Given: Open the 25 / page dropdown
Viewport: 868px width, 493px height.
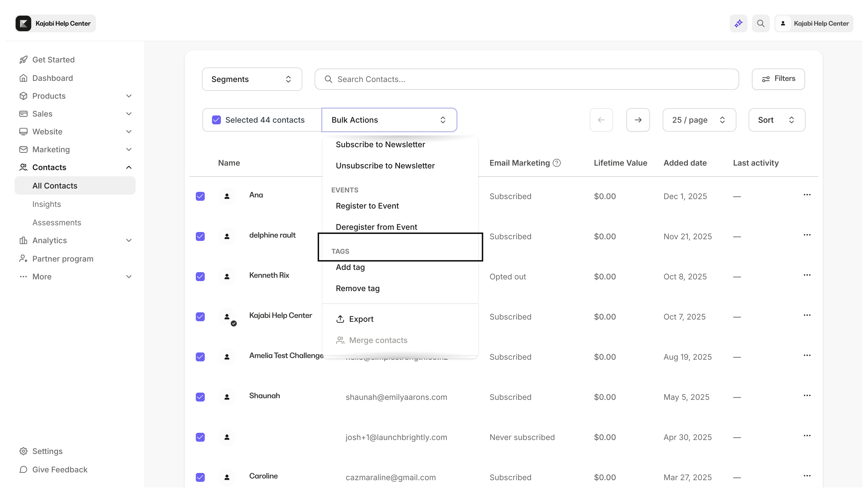Looking at the screenshot, I should click(699, 120).
